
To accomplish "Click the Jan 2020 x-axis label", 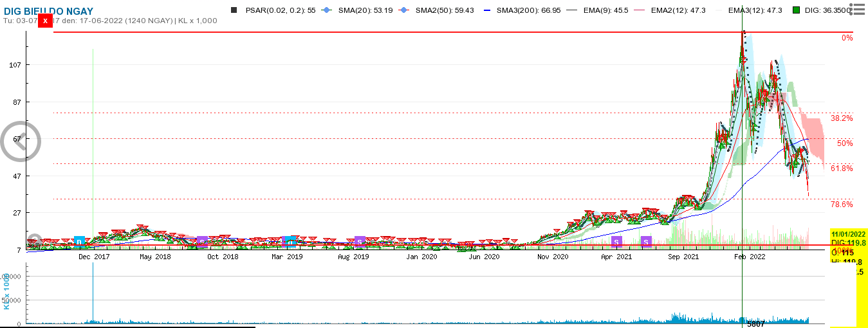I will point(421,257).
